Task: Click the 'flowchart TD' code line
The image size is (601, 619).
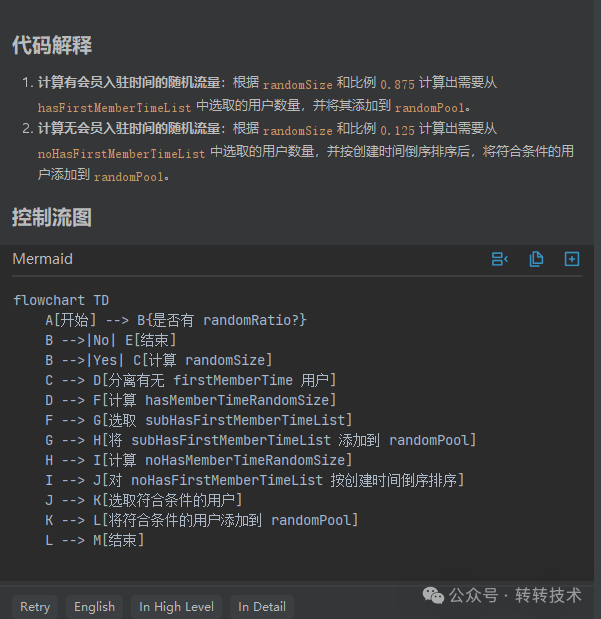Action: tap(61, 300)
